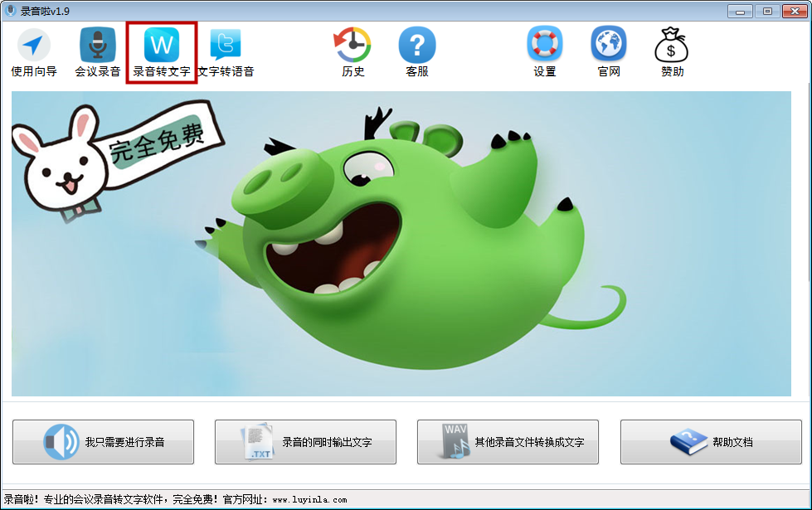Minimize the 录音啦 window
The width and height of the screenshot is (812, 510).
[x=740, y=11]
